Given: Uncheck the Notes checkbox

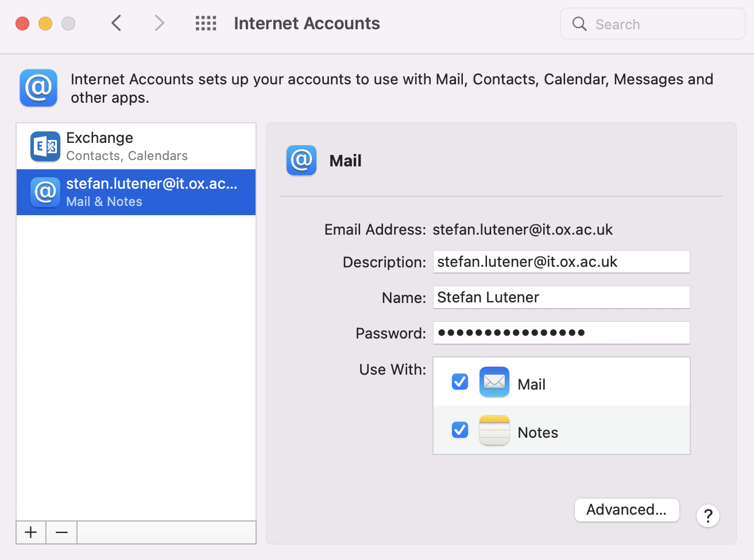Looking at the screenshot, I should pos(460,430).
